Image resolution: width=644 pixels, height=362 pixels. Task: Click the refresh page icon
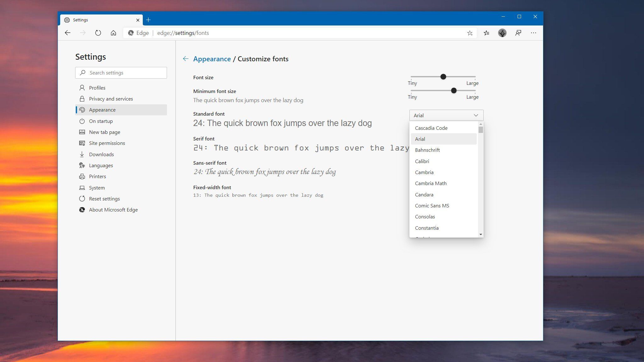[98, 33]
